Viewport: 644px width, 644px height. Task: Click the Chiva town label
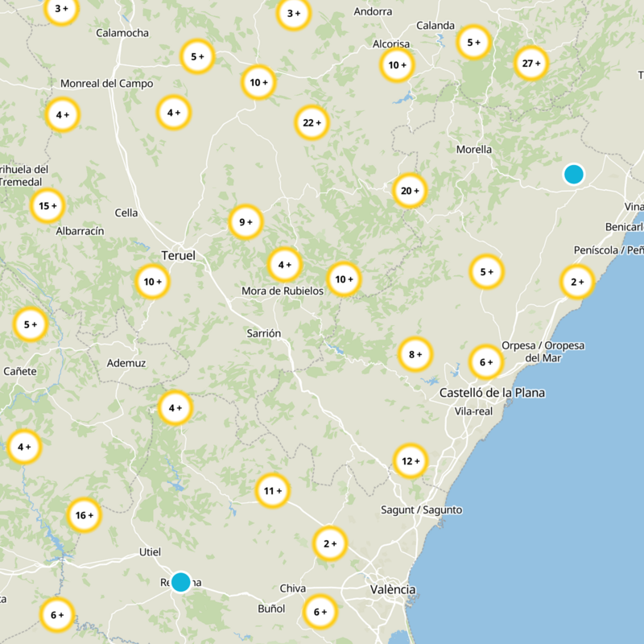click(292, 588)
